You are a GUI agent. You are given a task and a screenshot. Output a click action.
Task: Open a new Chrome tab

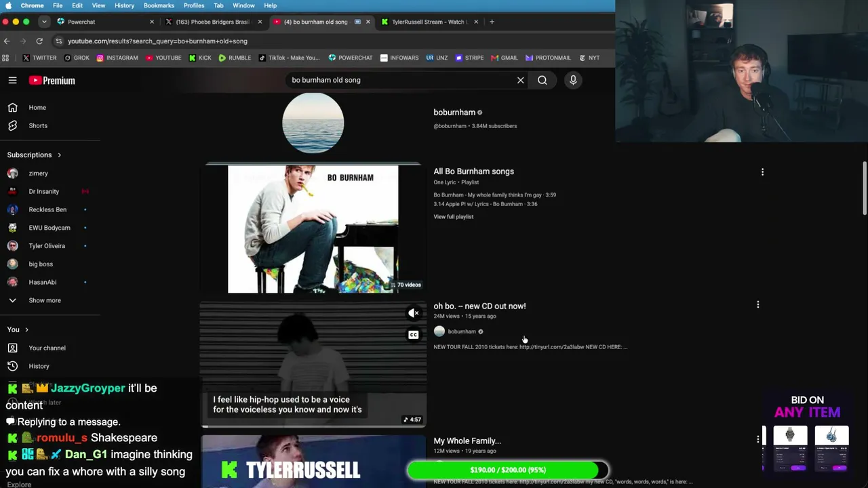tap(492, 22)
